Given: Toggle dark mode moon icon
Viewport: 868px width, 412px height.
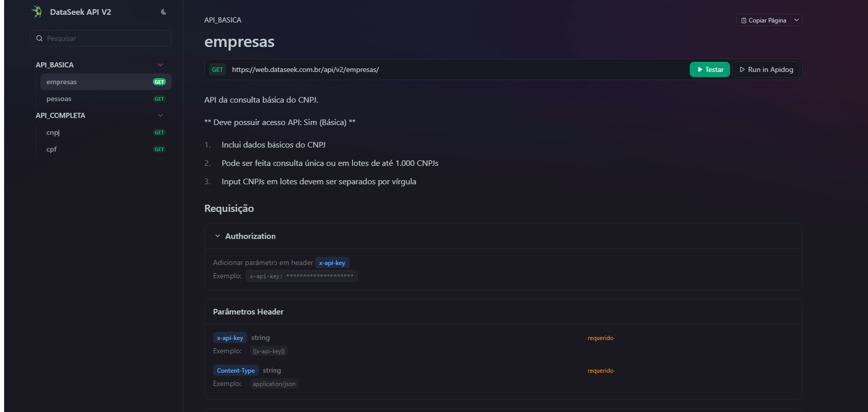Looking at the screenshot, I should tap(163, 12).
